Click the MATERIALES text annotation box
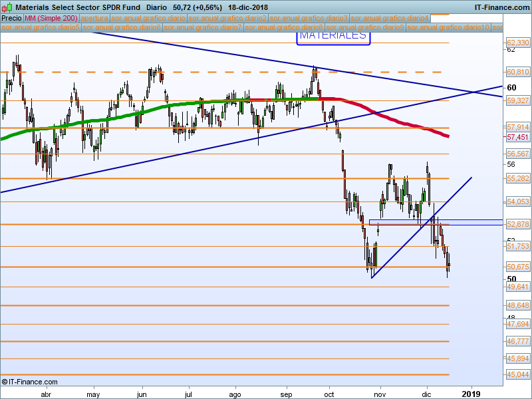The image size is (532, 399). pyautogui.click(x=332, y=36)
